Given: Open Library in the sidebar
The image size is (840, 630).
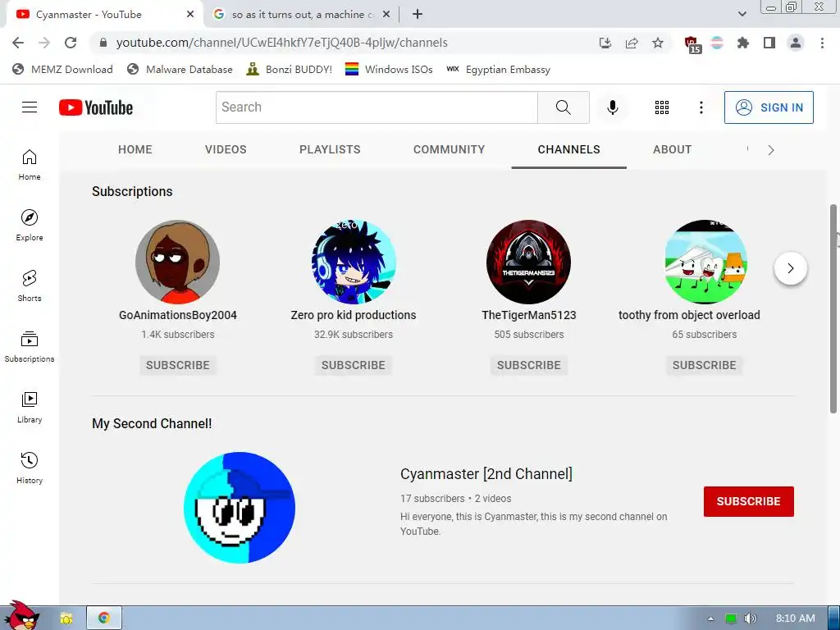Looking at the screenshot, I should [30, 408].
